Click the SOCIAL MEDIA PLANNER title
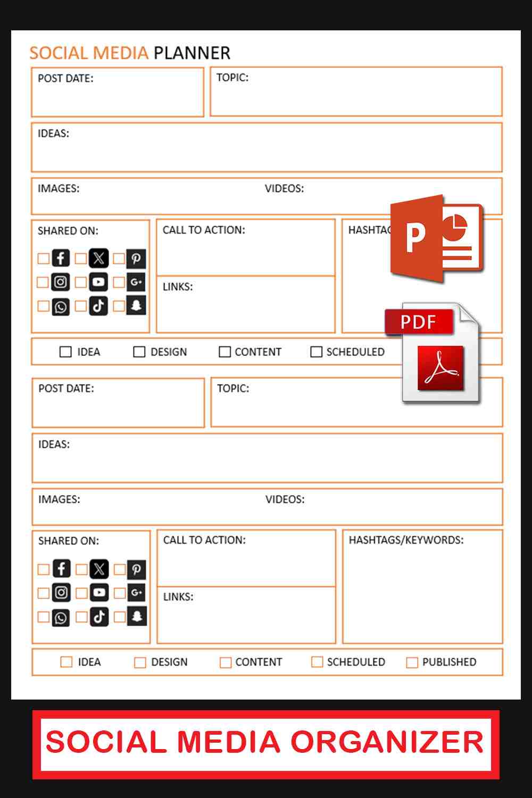Screen dimensions: 532x798 130,53
